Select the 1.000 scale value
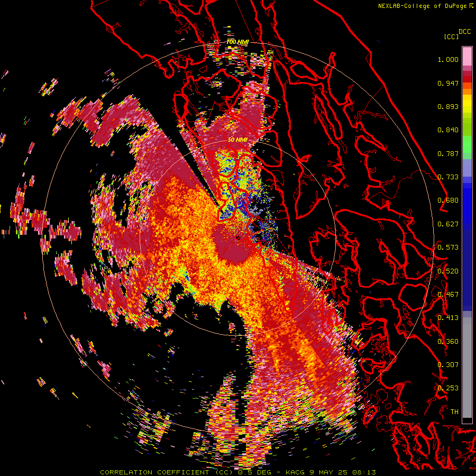 click(x=448, y=59)
